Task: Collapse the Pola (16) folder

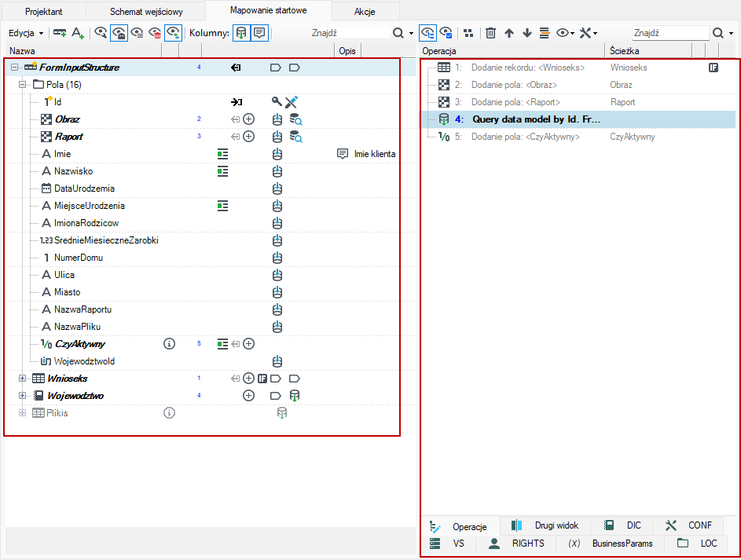Action: pos(22,85)
